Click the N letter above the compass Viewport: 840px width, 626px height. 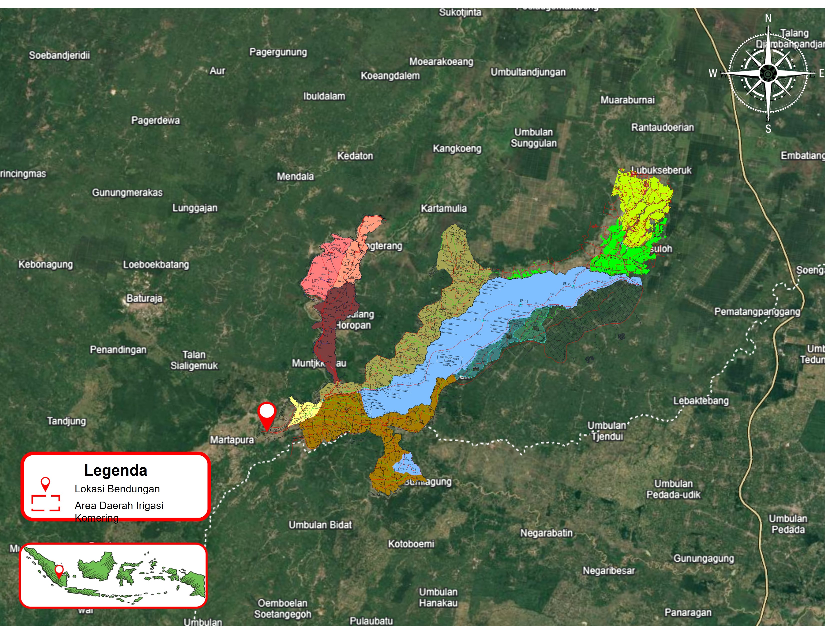[768, 18]
